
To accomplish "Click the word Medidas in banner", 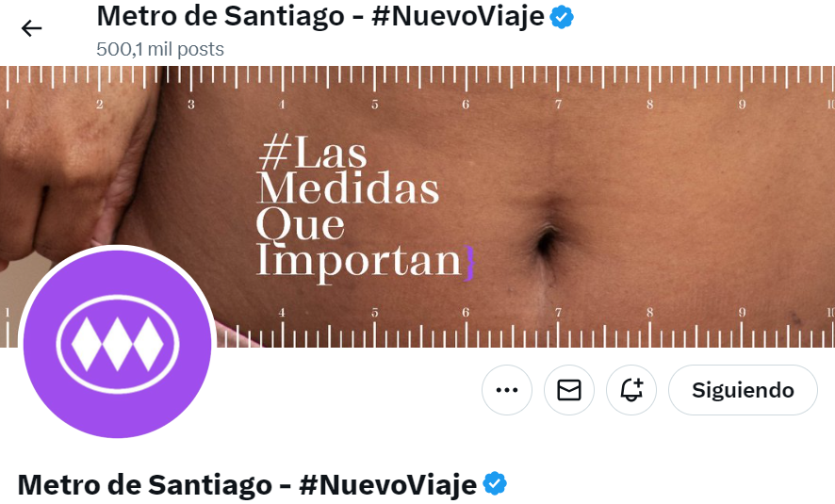I will point(349,189).
